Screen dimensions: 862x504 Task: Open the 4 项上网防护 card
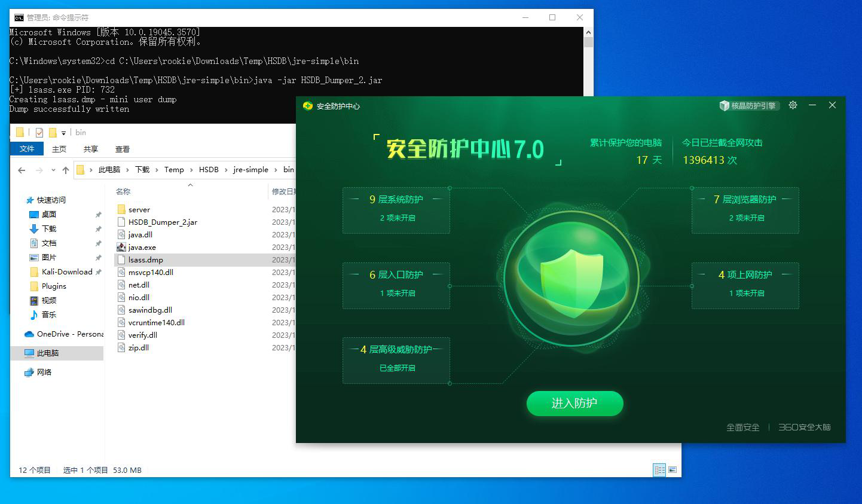[745, 285]
